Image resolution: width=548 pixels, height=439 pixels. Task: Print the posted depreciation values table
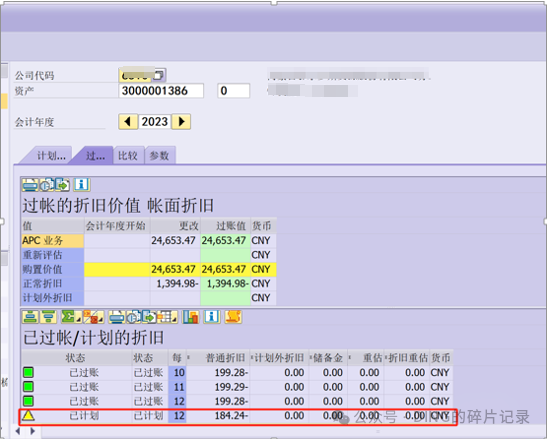(30, 185)
